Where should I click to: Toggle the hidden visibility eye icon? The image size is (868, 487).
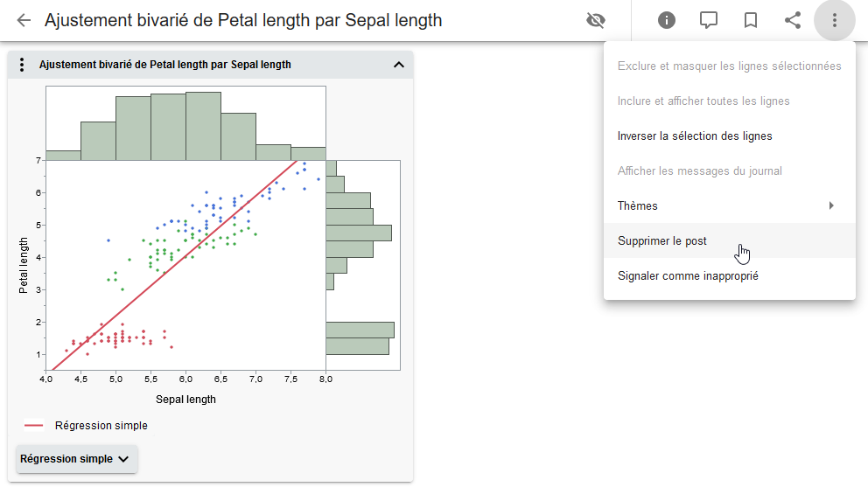(x=596, y=20)
